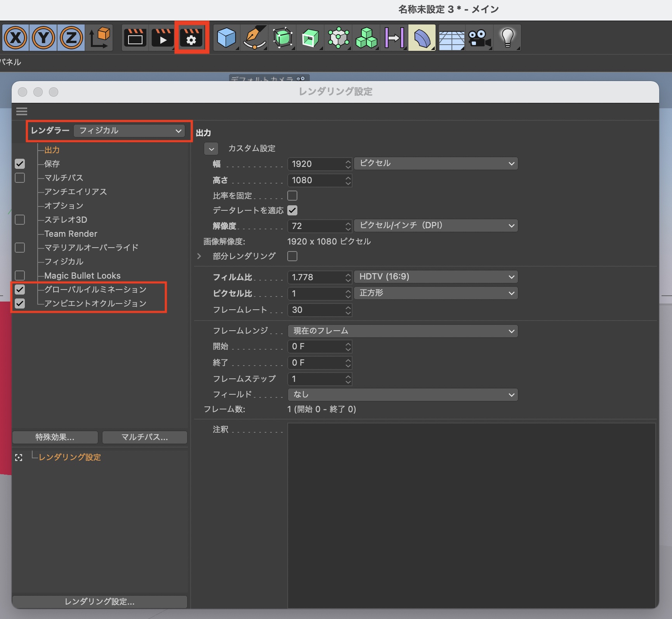Click the cube primitive object icon
Image resolution: width=672 pixels, height=619 pixels.
226,38
